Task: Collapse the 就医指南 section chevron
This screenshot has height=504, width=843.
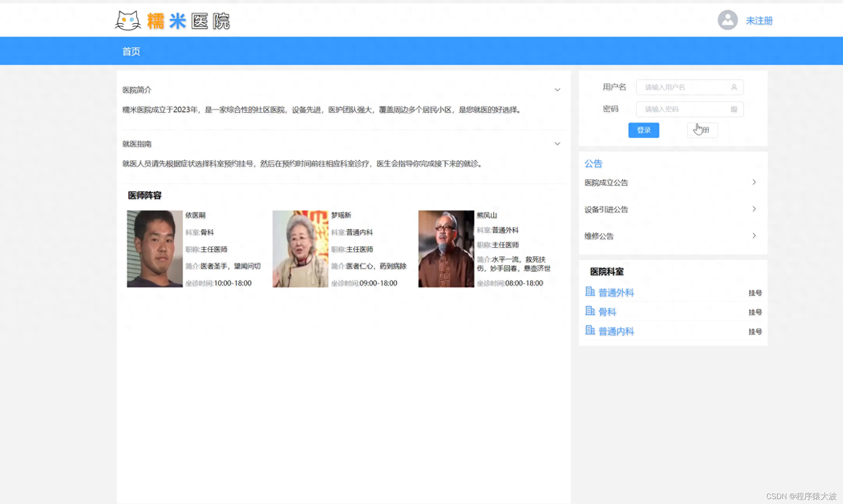Action: click(x=557, y=144)
